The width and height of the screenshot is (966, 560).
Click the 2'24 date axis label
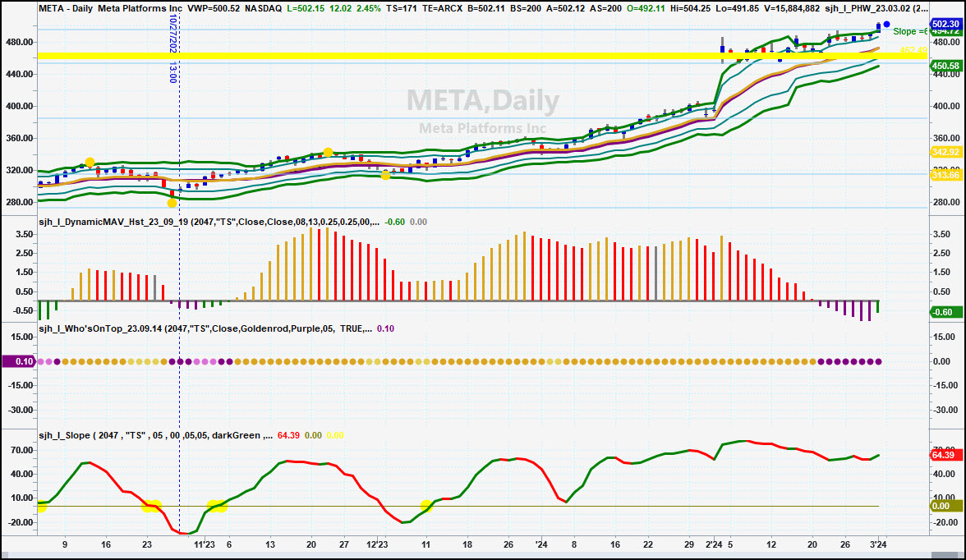tap(714, 544)
